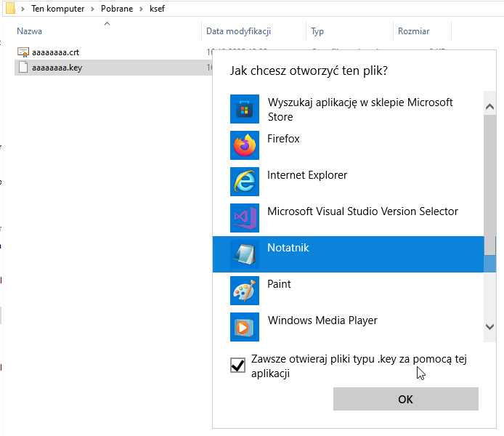Image resolution: width=504 pixels, height=436 pixels.
Task: Click the aaaaaaaa.crt certificate file icon
Action: 23,52
